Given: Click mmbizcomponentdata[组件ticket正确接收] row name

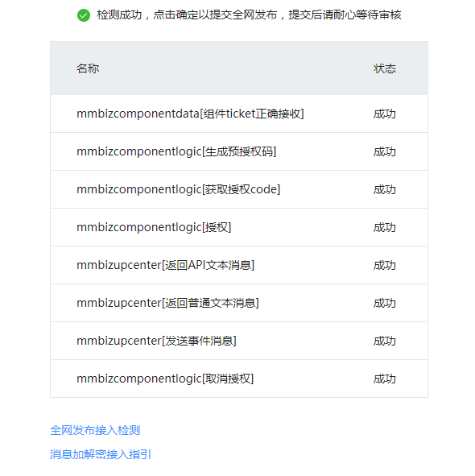Looking at the screenshot, I should (190, 114).
